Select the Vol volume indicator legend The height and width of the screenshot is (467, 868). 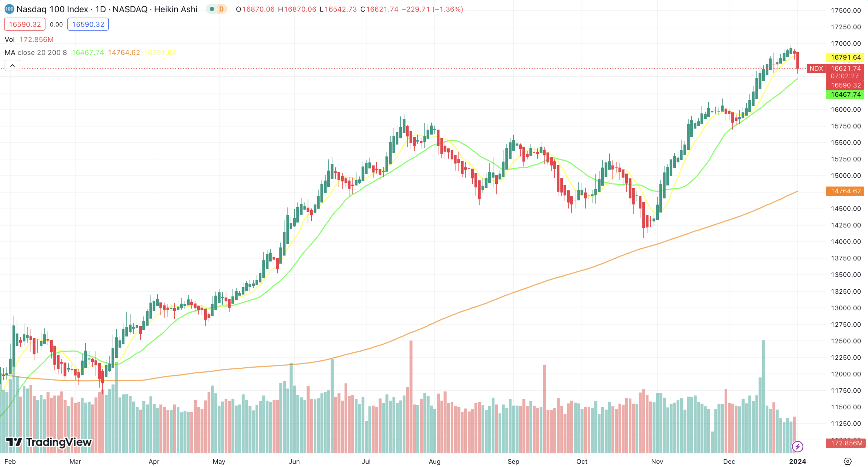pos(9,40)
